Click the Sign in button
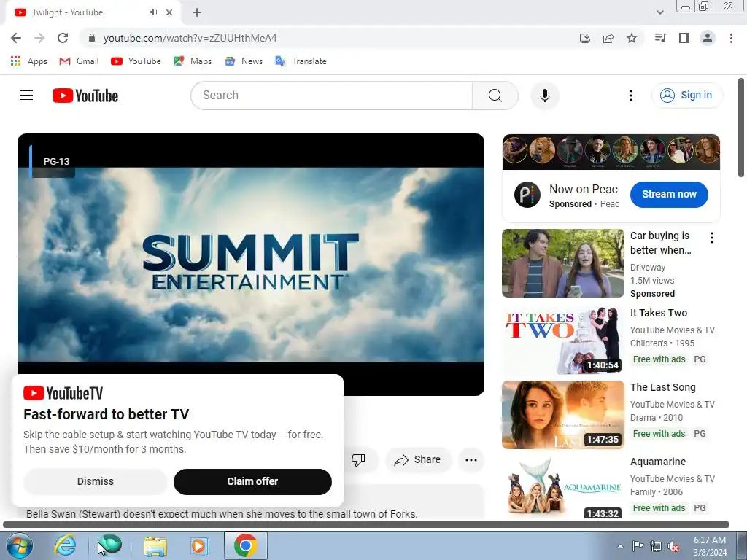Screen dimensions: 747x560 tap(687, 96)
